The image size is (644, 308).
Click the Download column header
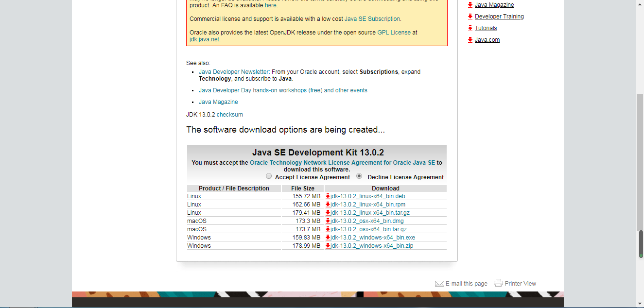pos(385,188)
